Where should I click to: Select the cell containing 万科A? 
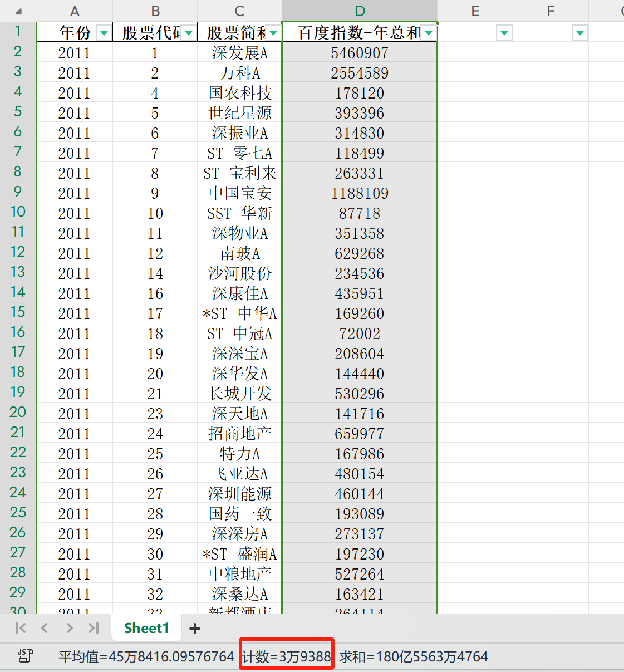tap(239, 73)
